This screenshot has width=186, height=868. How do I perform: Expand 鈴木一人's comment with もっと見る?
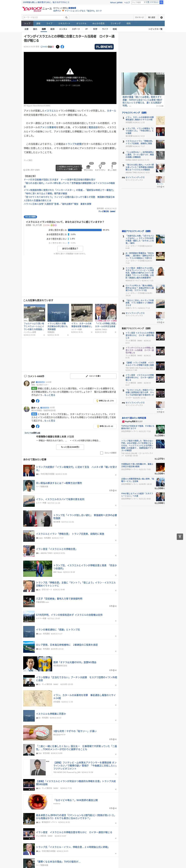click(50, 421)
